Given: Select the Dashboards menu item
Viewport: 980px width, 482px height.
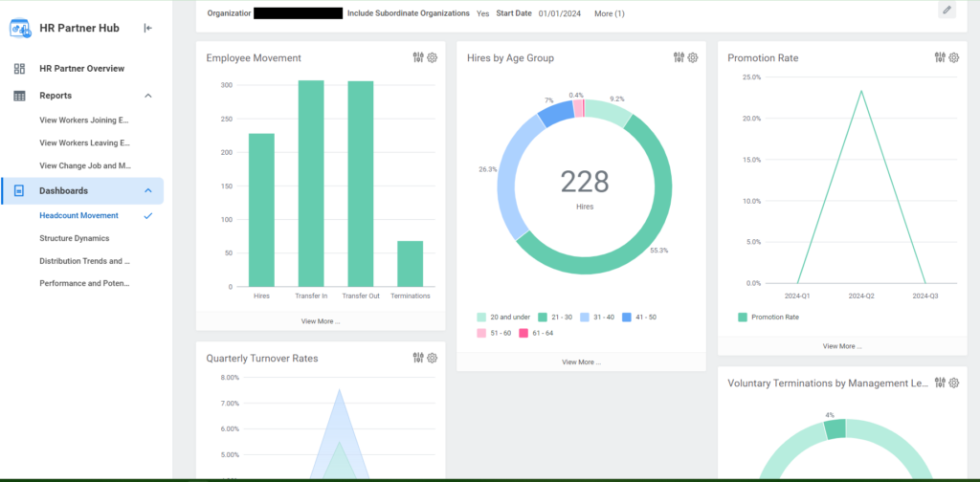Looking at the screenshot, I should pos(82,191).
